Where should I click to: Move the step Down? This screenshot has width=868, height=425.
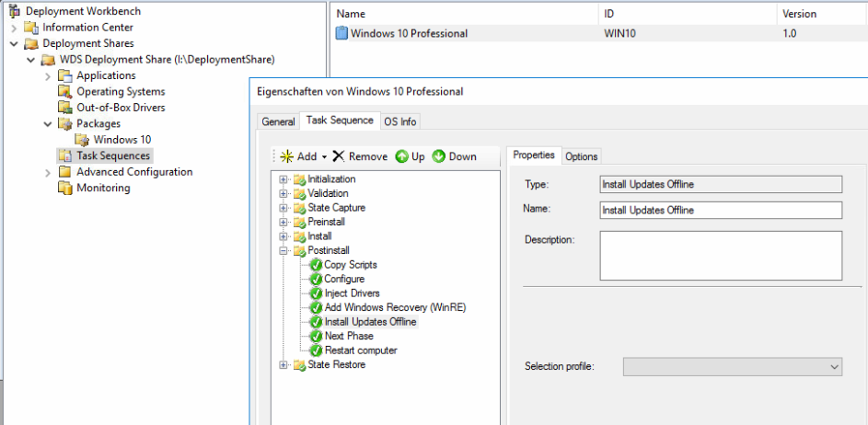[455, 156]
